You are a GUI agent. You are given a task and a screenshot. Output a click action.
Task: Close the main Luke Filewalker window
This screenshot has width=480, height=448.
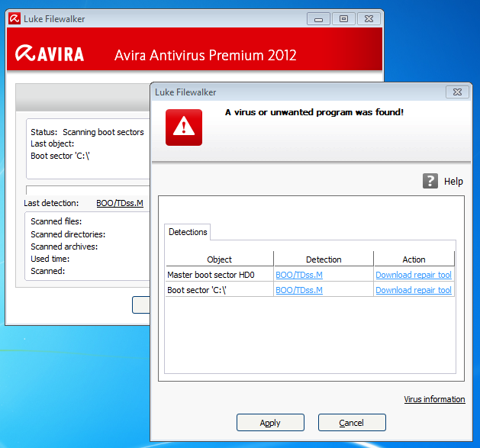tap(369, 19)
